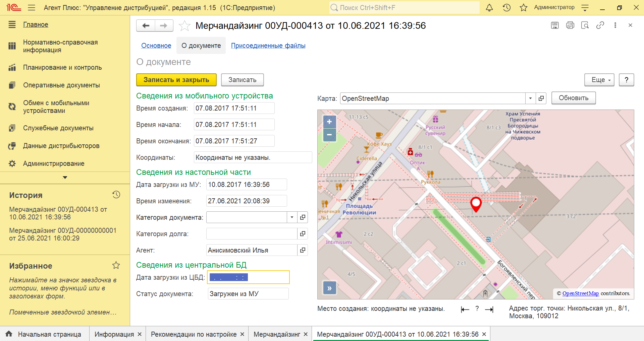Go back with the left arrow button

pos(146,25)
